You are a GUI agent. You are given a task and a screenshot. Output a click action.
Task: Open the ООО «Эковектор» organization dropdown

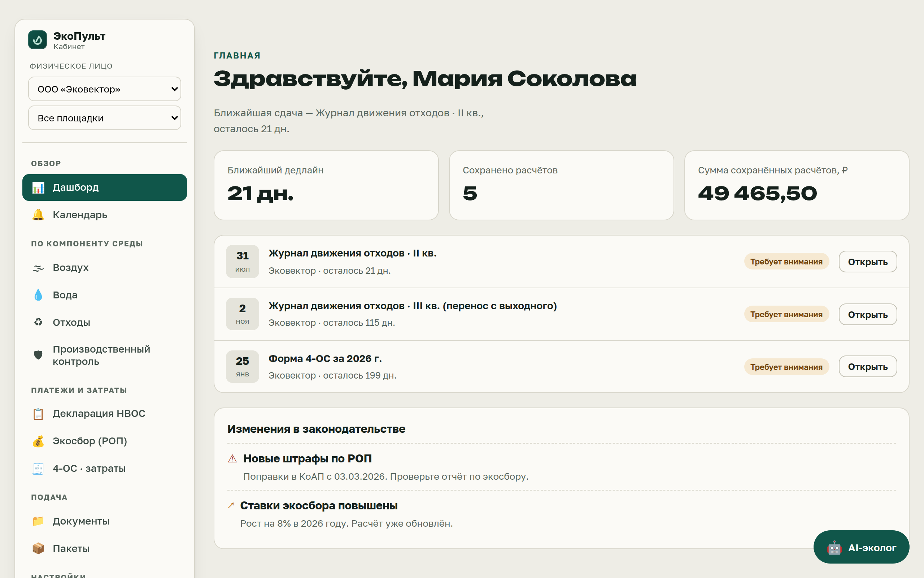click(105, 89)
